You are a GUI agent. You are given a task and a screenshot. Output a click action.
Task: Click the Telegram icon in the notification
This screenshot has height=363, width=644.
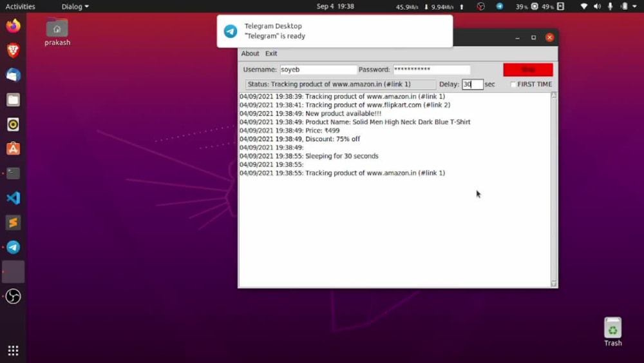pyautogui.click(x=231, y=31)
